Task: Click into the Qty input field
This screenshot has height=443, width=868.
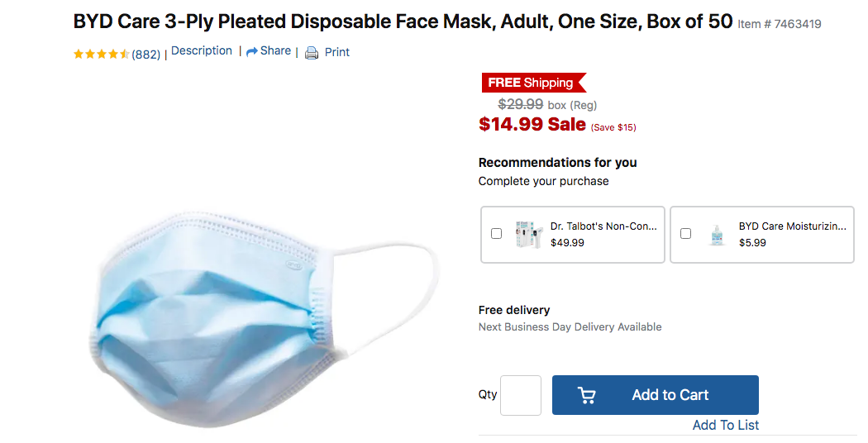Action: click(x=521, y=395)
